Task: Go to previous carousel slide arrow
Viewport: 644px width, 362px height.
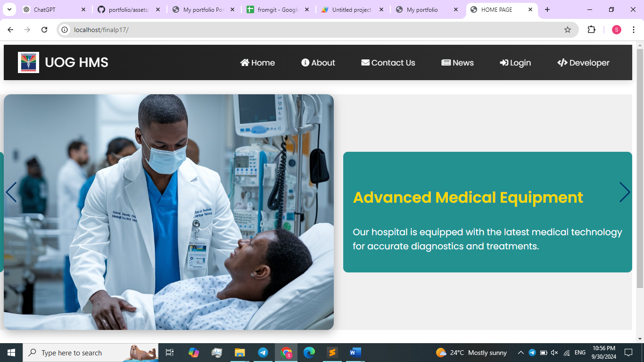Action: pos(11,192)
